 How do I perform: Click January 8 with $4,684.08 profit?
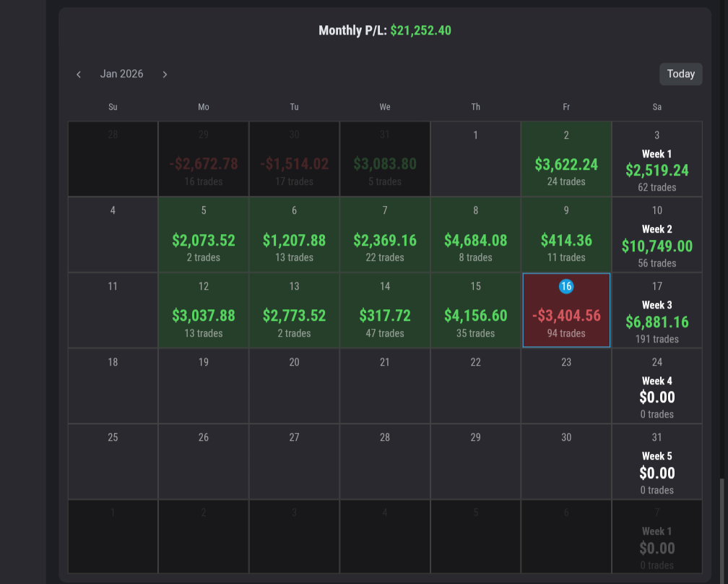pos(475,235)
